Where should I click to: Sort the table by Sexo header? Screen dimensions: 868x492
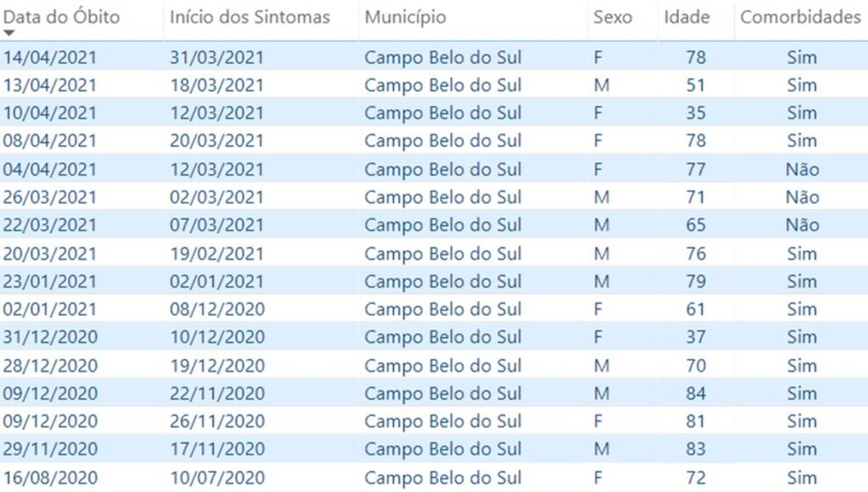pyautogui.click(x=613, y=17)
